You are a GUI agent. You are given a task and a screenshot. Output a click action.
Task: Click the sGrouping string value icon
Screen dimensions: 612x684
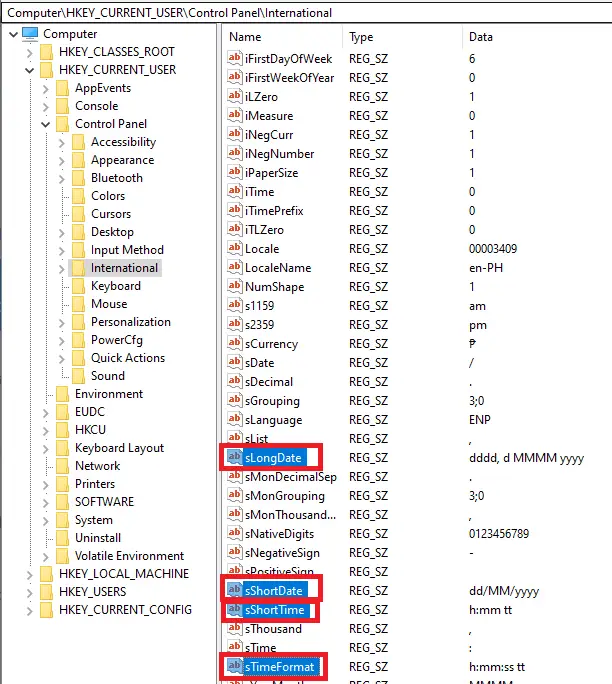[234, 400]
